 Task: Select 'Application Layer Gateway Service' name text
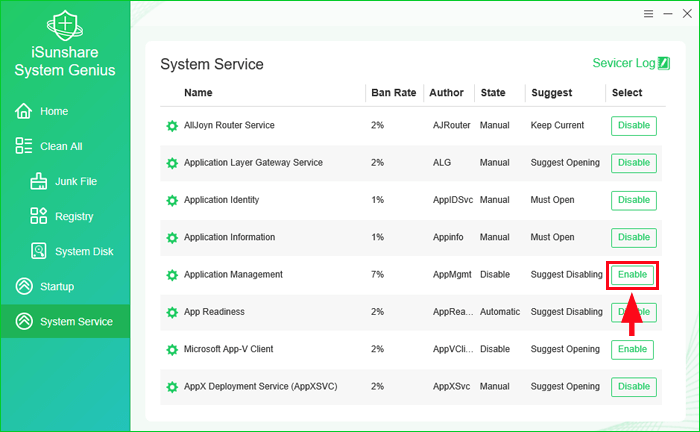(253, 163)
